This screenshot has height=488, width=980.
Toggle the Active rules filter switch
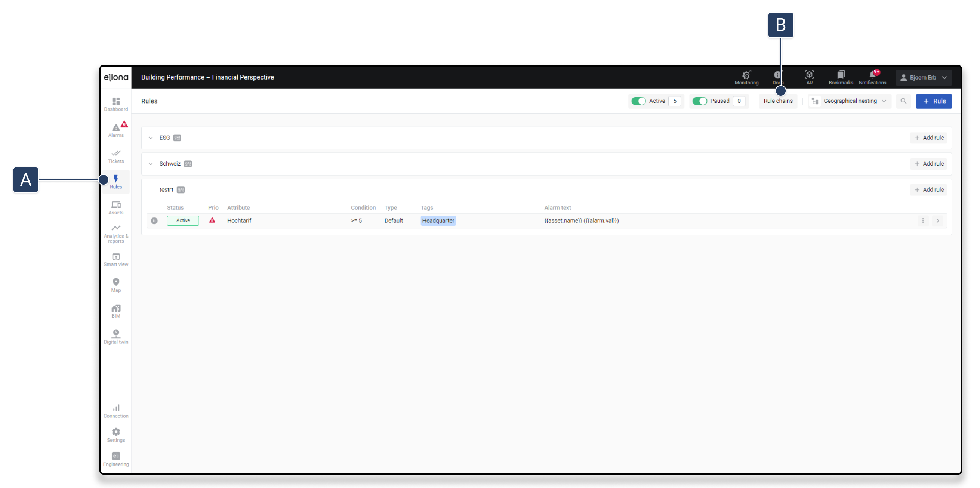[638, 101]
